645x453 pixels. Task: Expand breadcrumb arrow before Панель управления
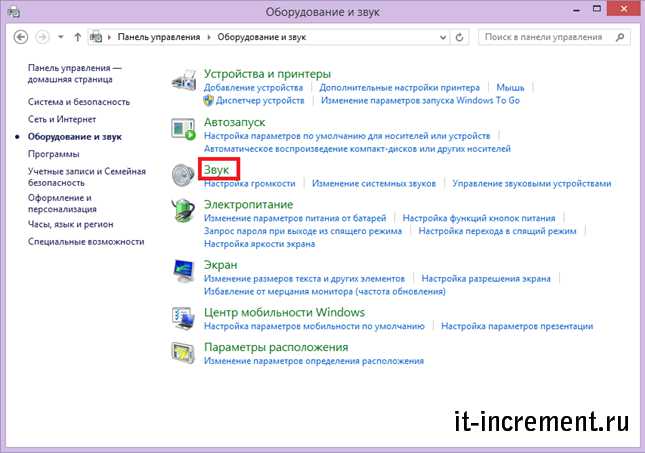tap(109, 37)
